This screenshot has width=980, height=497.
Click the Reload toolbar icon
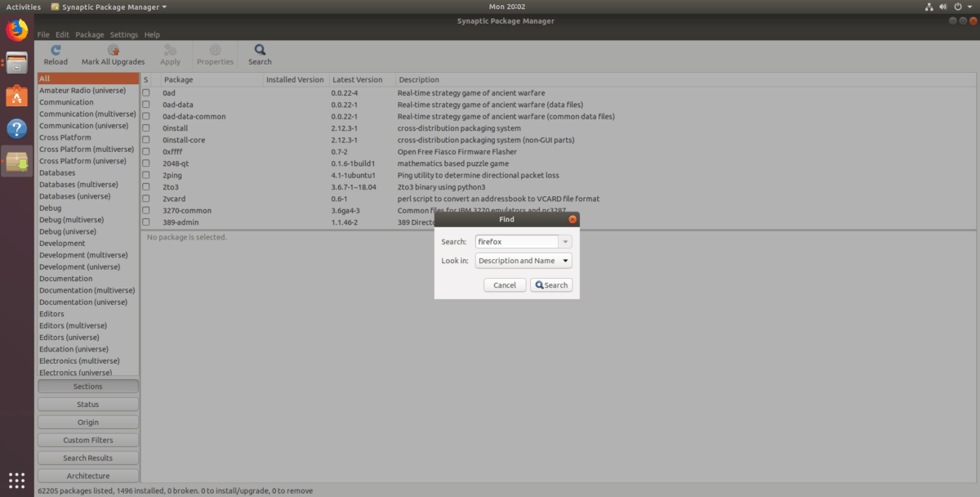[56, 50]
